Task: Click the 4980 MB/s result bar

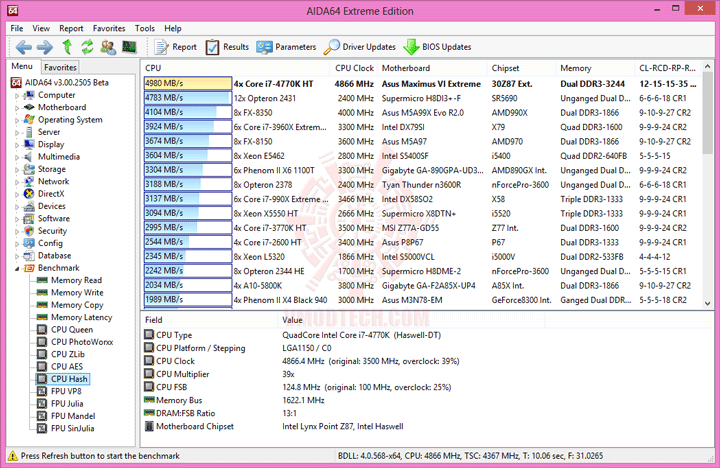Action: pos(188,84)
